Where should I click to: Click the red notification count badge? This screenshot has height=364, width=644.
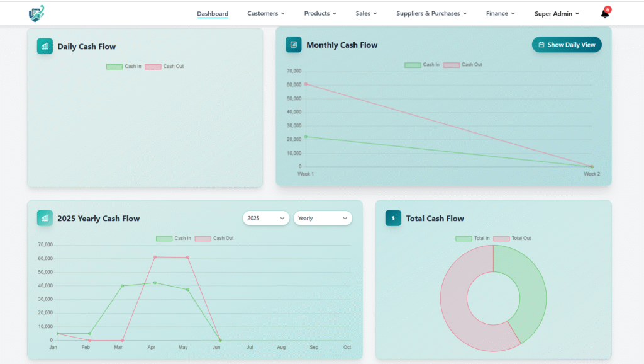click(x=608, y=9)
